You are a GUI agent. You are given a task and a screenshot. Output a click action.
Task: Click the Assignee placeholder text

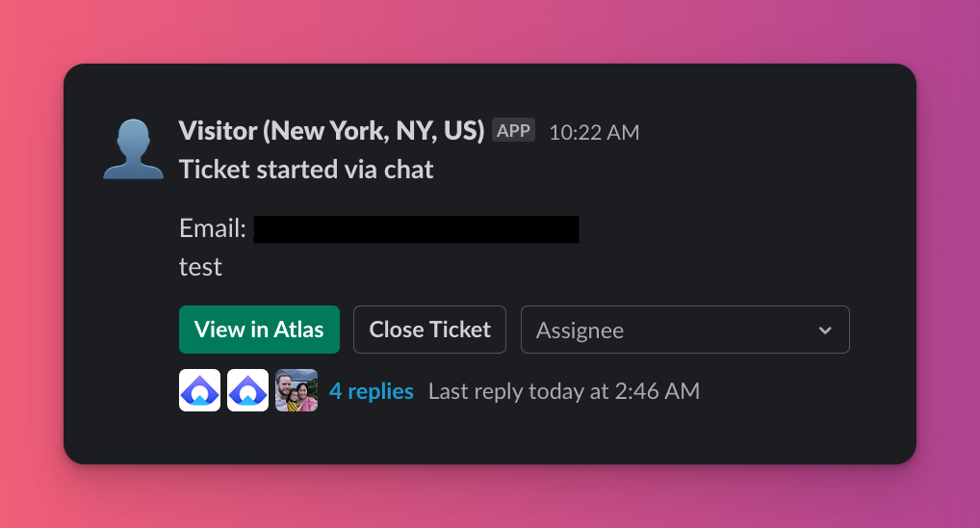tap(580, 330)
